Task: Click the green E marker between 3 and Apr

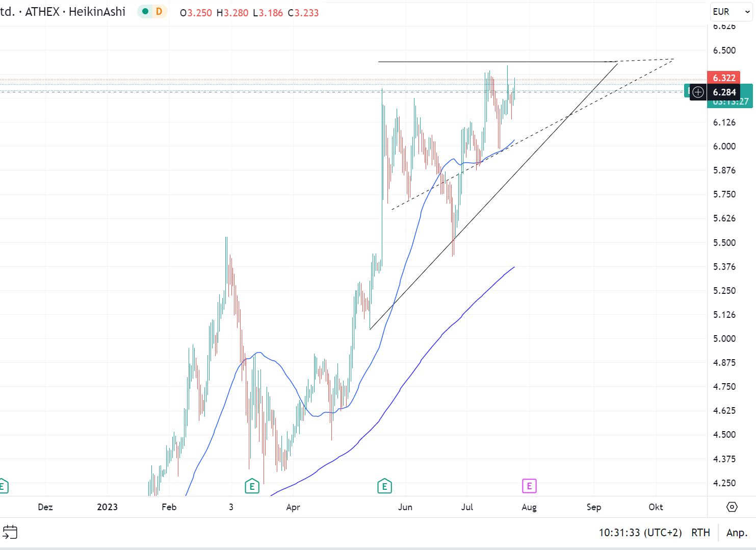Action: (252, 486)
